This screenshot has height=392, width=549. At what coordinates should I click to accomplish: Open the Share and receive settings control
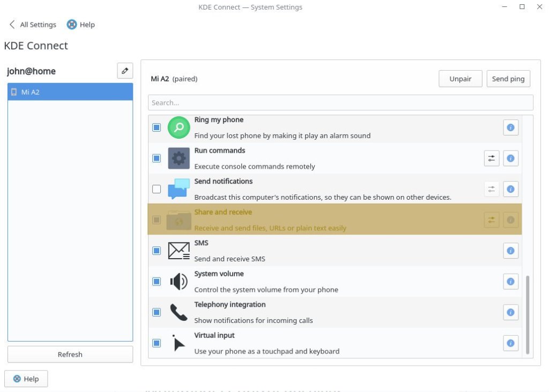coord(492,220)
